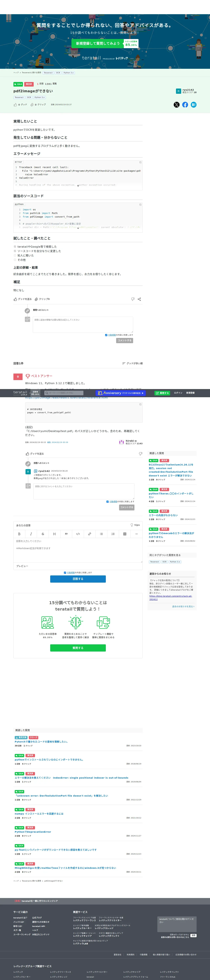Image resolution: width=210 pixels, height=980 pixels.
Task: Click the share icon below the question
Action: 139,299
